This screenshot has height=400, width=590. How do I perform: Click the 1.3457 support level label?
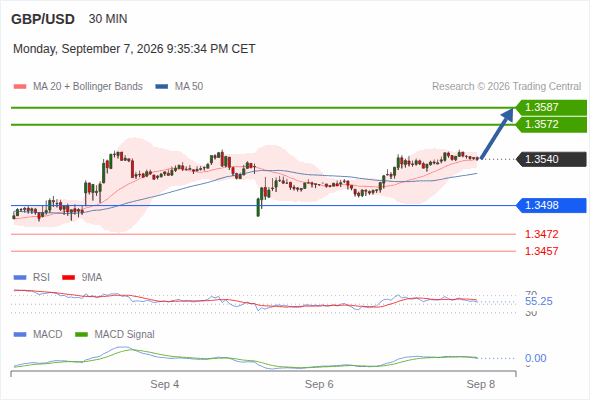(541, 251)
